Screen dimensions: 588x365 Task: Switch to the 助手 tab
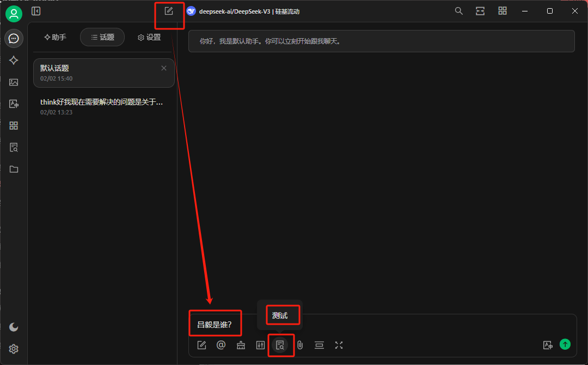[55, 37]
